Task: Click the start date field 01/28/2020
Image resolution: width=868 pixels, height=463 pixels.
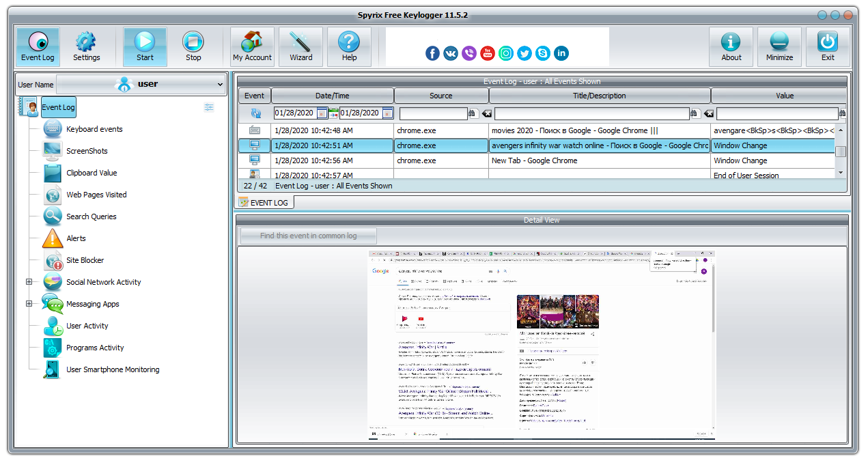Action: coord(295,113)
